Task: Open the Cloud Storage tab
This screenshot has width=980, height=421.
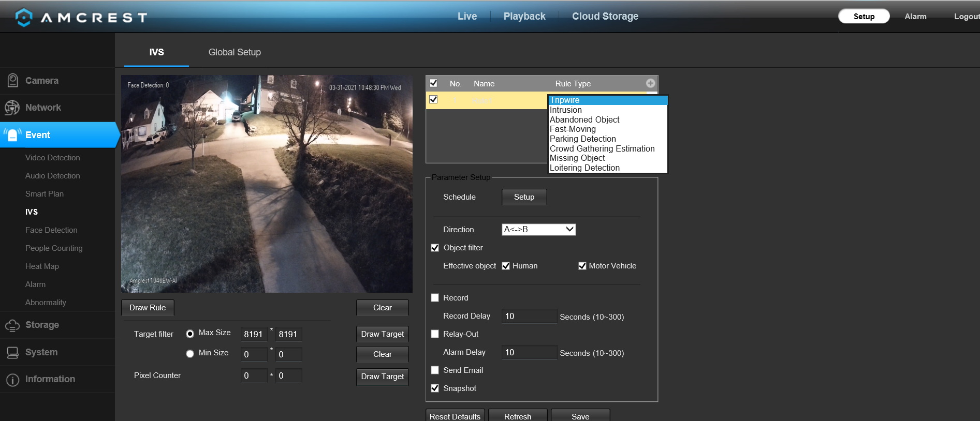Action: (605, 17)
